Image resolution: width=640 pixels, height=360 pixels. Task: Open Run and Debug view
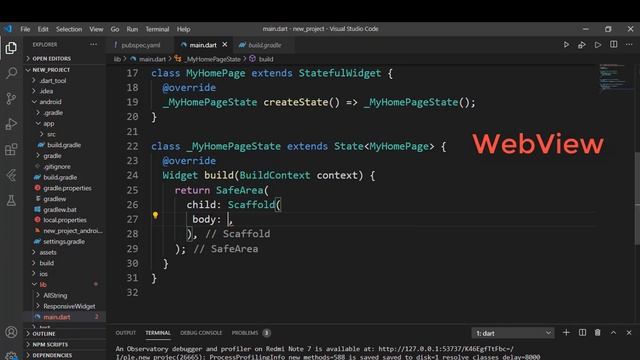11,124
